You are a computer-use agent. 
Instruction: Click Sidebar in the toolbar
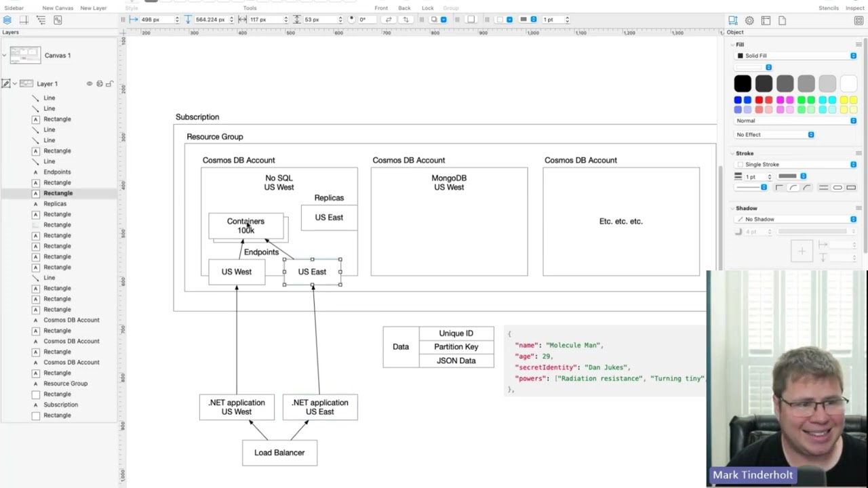[x=14, y=8]
